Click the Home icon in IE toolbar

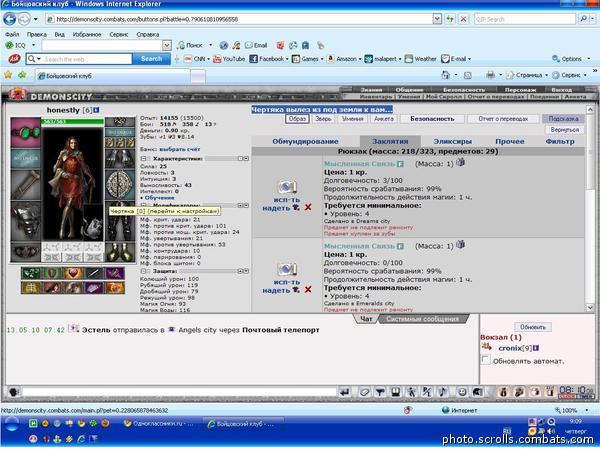click(445, 75)
